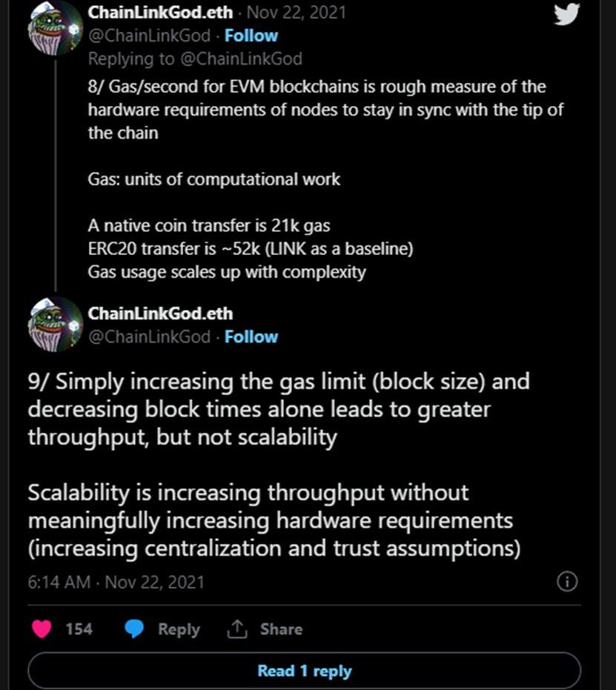
Task: Click the @ChainLinkGod handle above the 9/ tweet
Action: pos(149,336)
